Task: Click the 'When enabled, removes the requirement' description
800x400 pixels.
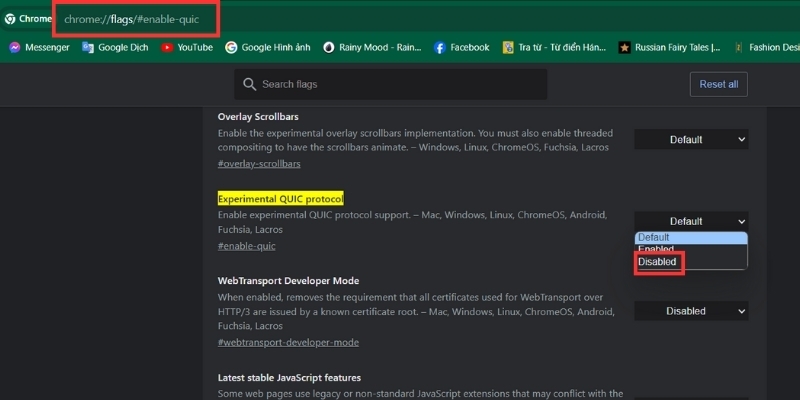Action: [x=416, y=311]
